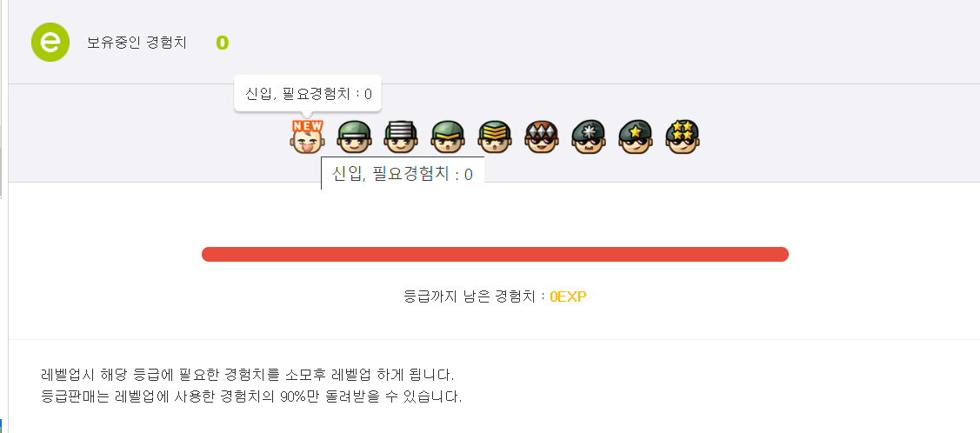
Task: Click the 등급판매 90% refund notice line
Action: point(251,396)
